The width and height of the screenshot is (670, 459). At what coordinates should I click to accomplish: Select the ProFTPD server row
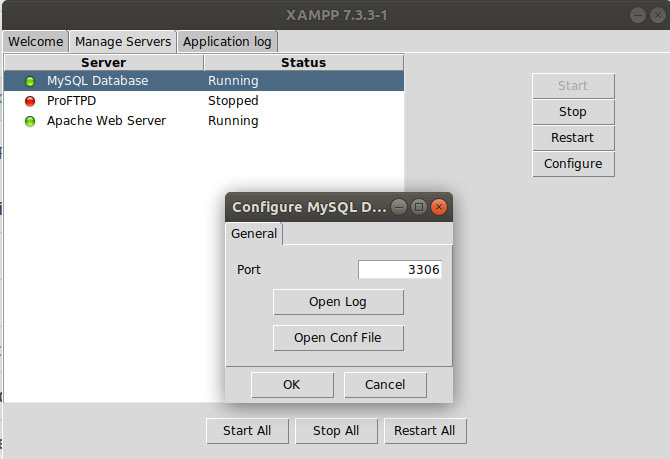204,101
